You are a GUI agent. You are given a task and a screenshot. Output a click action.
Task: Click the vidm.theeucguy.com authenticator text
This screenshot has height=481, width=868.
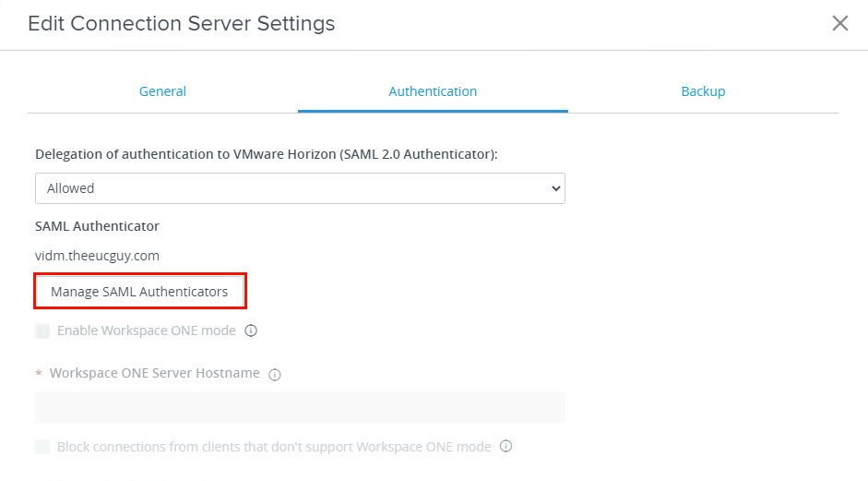pyautogui.click(x=97, y=256)
